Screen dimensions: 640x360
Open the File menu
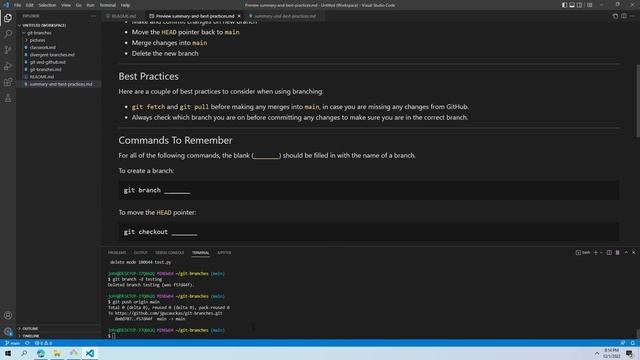[x=18, y=5]
